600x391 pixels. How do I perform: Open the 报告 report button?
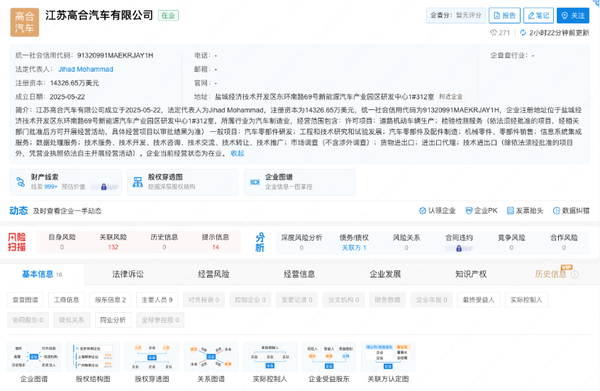pos(504,15)
